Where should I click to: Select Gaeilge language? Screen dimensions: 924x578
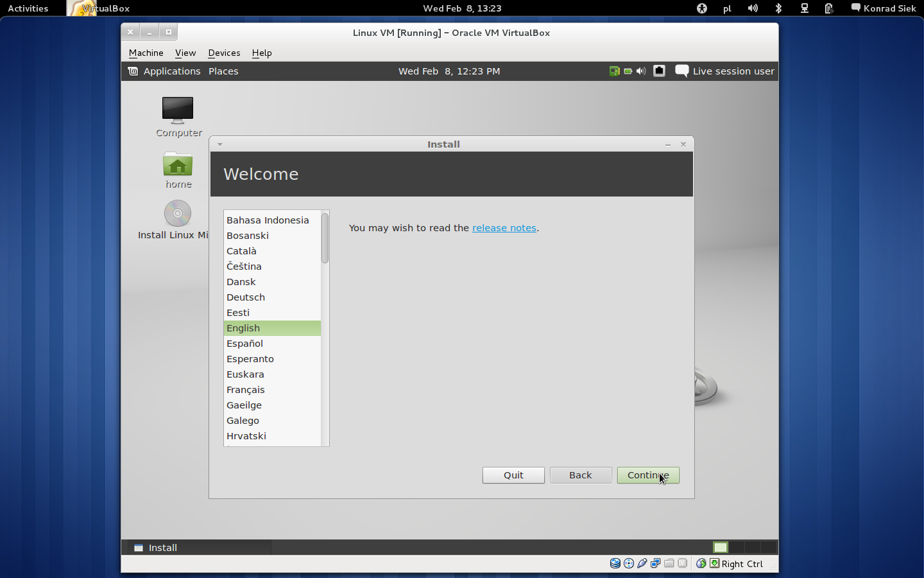click(x=272, y=405)
